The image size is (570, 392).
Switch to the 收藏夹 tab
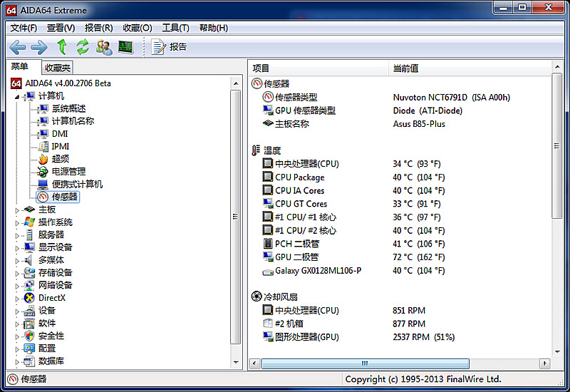coord(58,68)
